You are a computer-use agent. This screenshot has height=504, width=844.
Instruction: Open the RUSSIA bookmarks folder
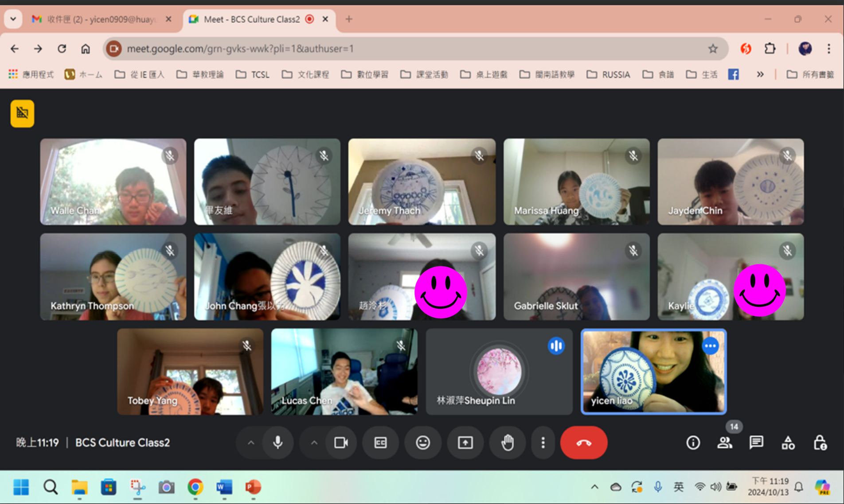click(609, 74)
